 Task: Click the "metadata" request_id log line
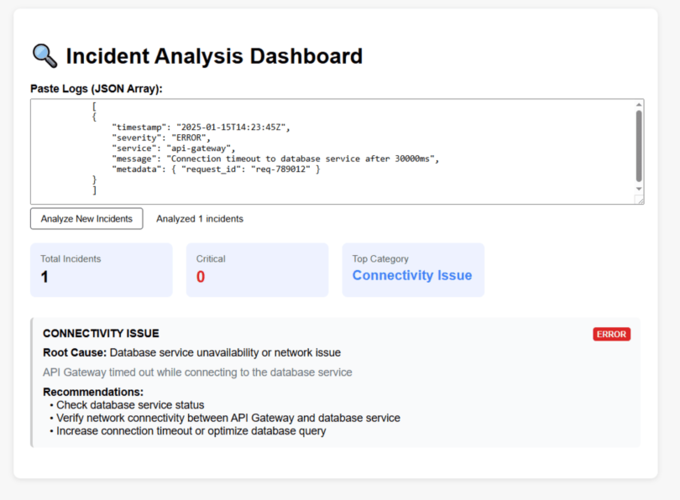coord(216,169)
